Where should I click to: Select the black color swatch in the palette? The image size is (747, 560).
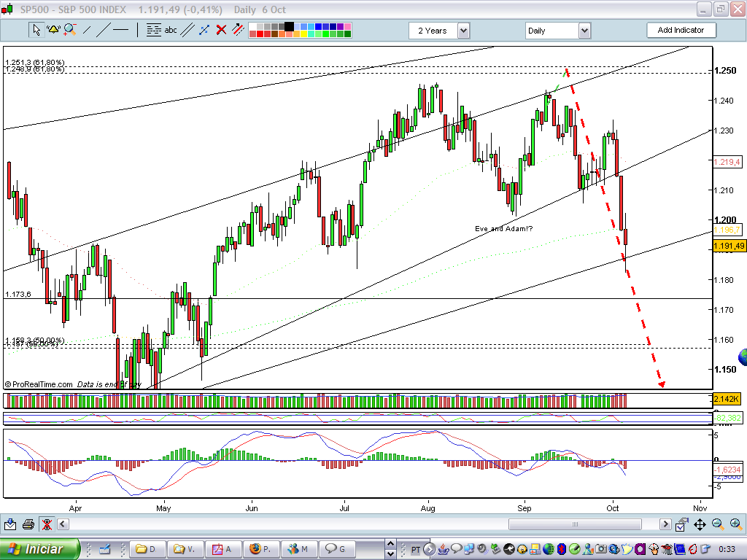(288, 27)
